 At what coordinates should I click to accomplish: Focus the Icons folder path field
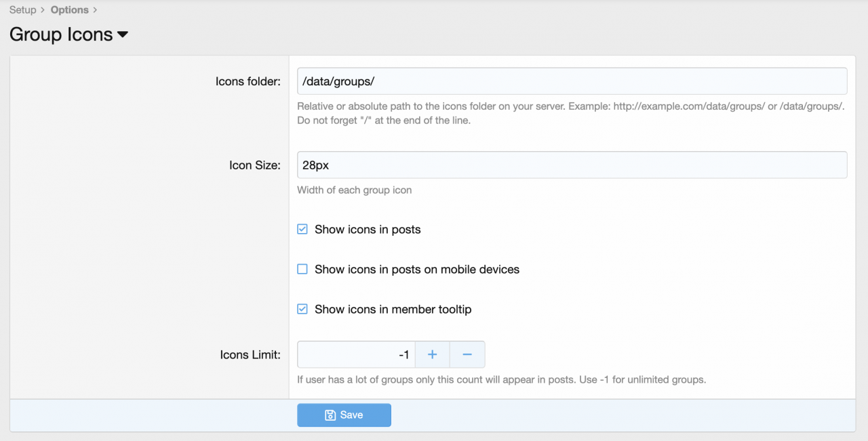tap(572, 81)
